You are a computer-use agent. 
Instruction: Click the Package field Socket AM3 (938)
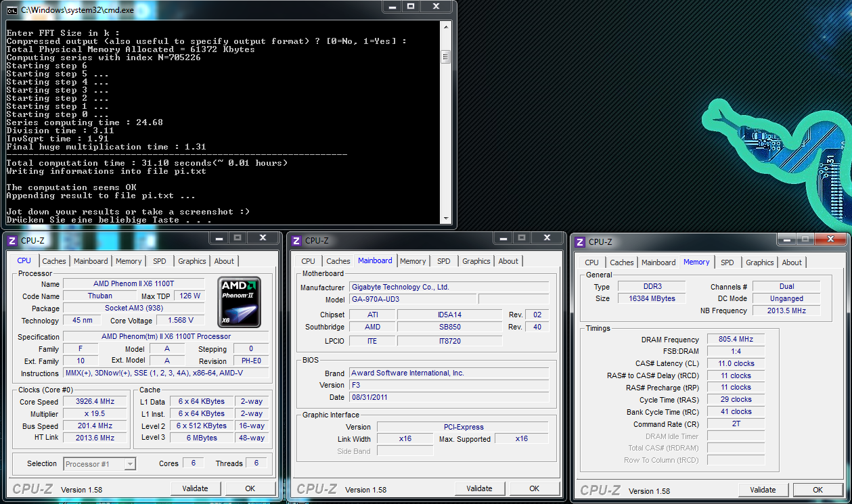pyautogui.click(x=133, y=308)
